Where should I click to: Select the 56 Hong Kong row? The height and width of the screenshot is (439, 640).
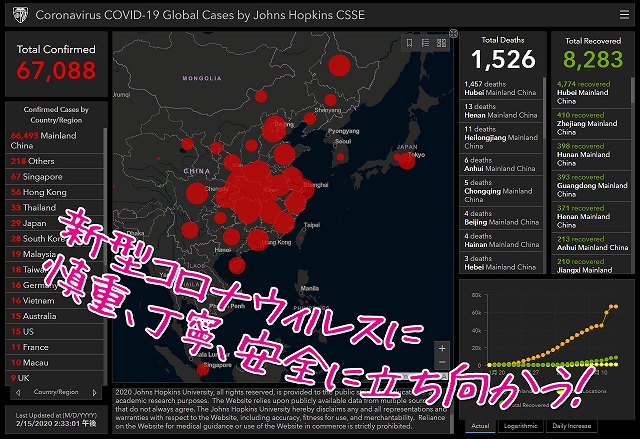tap(54, 192)
